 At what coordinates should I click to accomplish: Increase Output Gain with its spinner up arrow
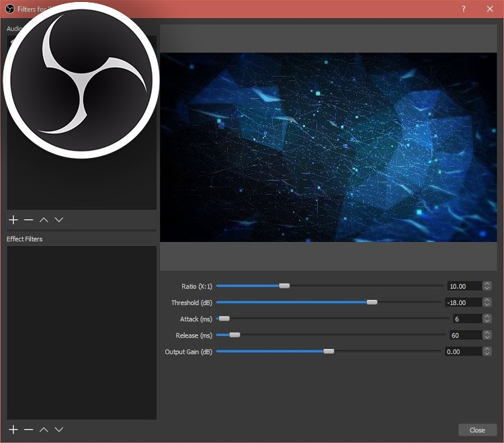[x=487, y=349]
